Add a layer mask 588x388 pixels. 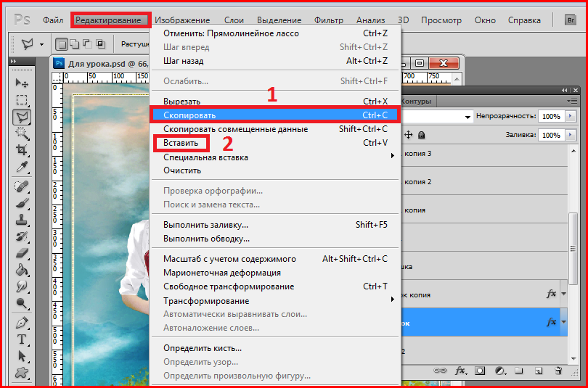coord(480,371)
